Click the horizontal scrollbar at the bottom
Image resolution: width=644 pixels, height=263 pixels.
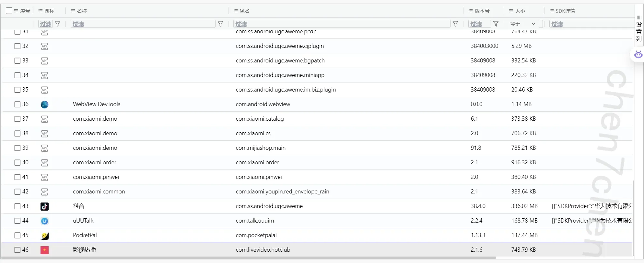[x=248, y=258]
